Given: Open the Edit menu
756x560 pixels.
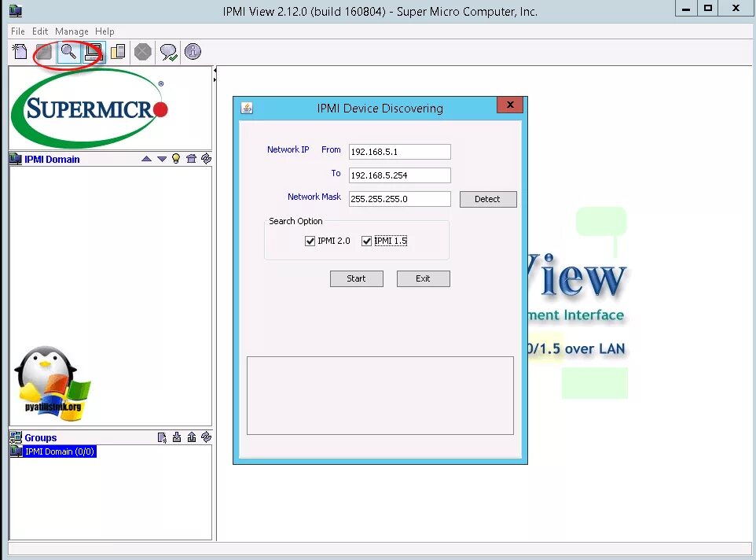Looking at the screenshot, I should pyautogui.click(x=40, y=31).
